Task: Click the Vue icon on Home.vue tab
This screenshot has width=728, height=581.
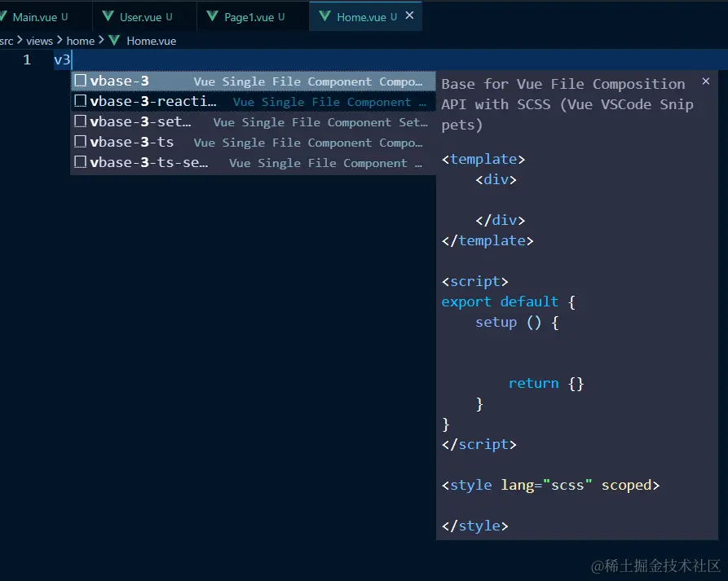Action: coord(325,17)
